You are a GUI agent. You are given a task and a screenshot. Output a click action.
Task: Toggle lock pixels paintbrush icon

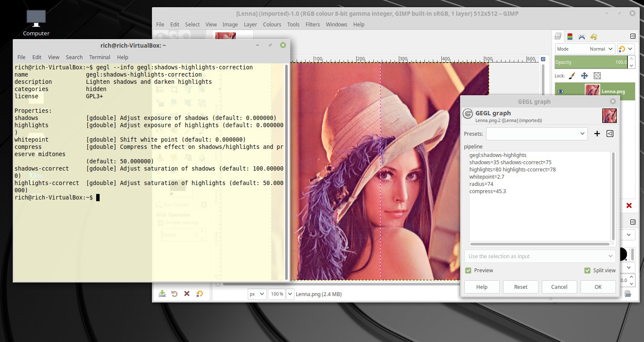572,76
